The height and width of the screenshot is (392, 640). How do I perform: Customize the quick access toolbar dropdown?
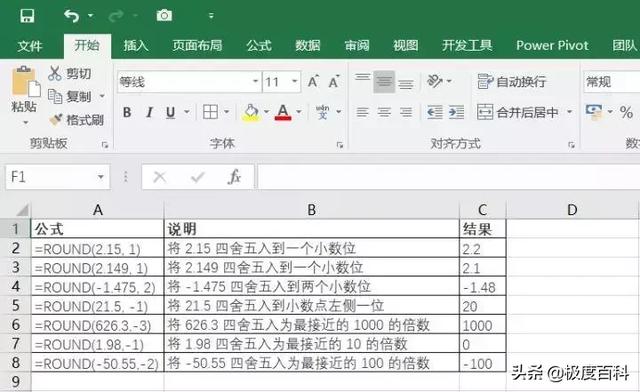211,16
